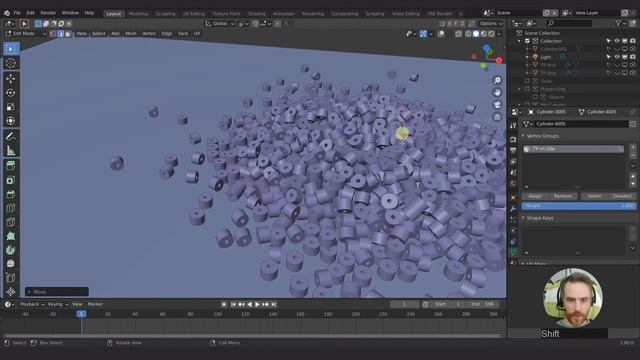The height and width of the screenshot is (360, 640).
Task: Click the Deselect vertex group button
Action: tap(622, 196)
